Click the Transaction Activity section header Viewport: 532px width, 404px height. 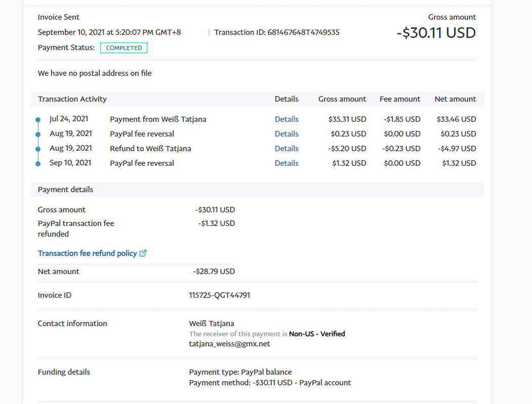(72, 99)
